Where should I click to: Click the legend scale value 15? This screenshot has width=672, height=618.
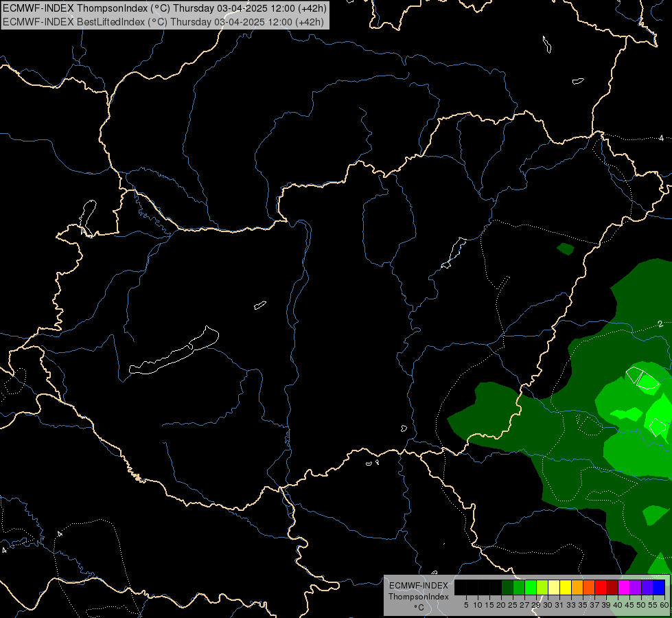point(489,605)
